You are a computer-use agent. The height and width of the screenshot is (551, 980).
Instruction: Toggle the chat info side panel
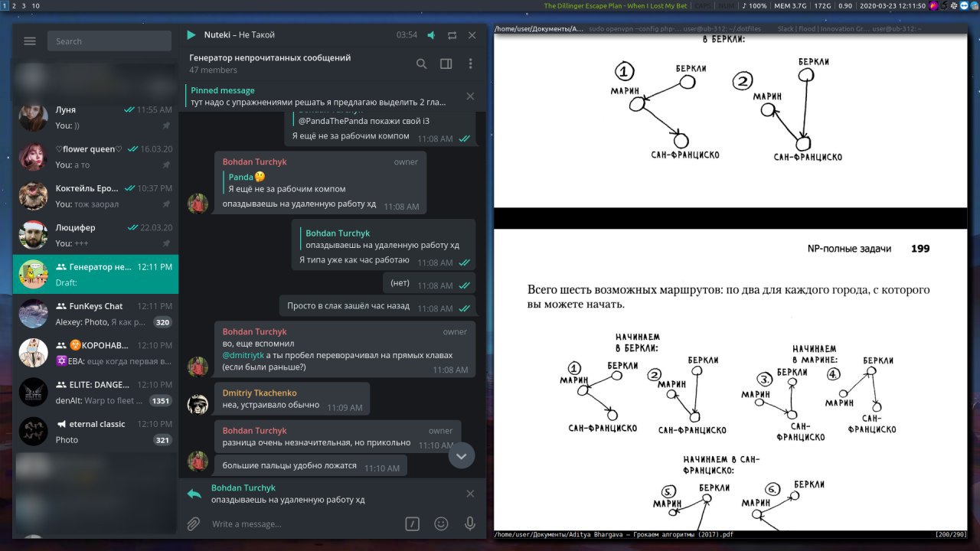point(446,64)
